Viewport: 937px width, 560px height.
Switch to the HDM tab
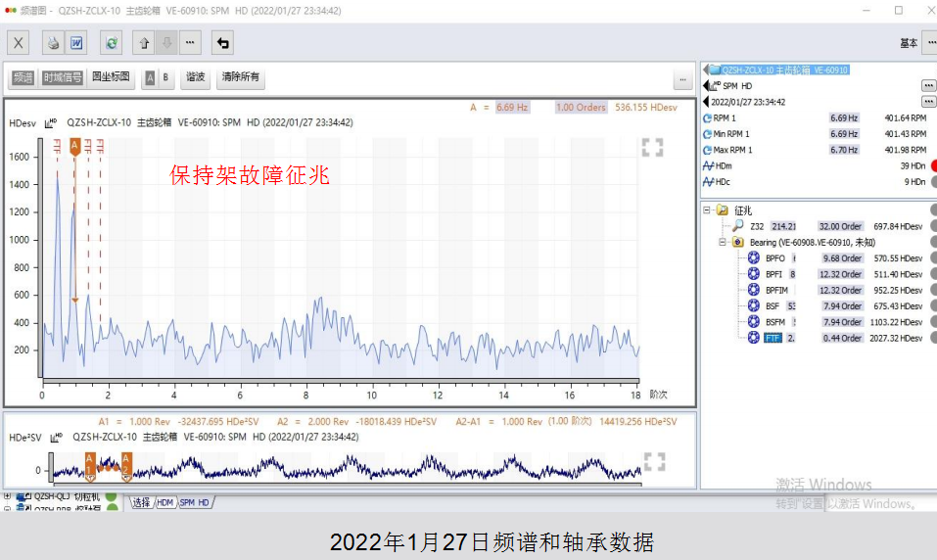165,502
